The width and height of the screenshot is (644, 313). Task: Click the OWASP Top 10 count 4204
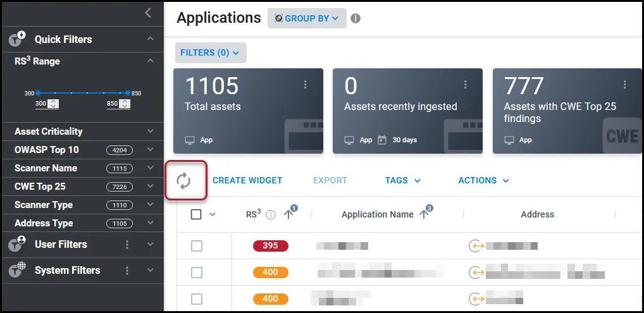tap(120, 150)
